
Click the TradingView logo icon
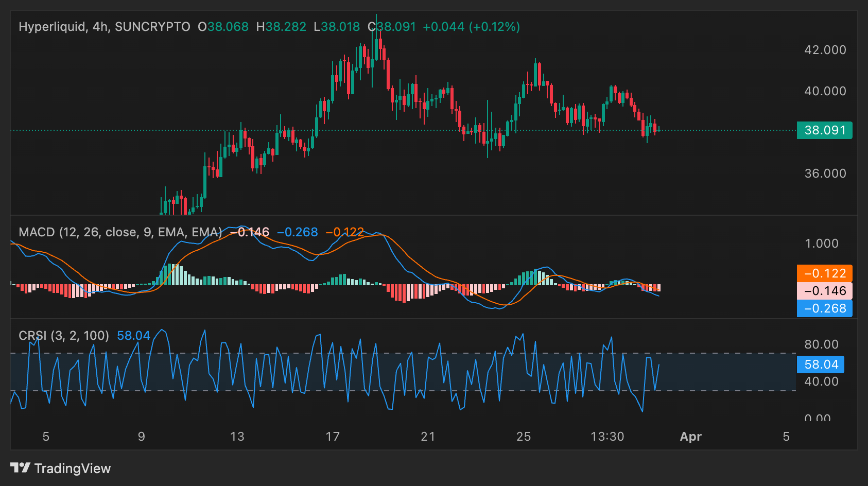pos(20,467)
